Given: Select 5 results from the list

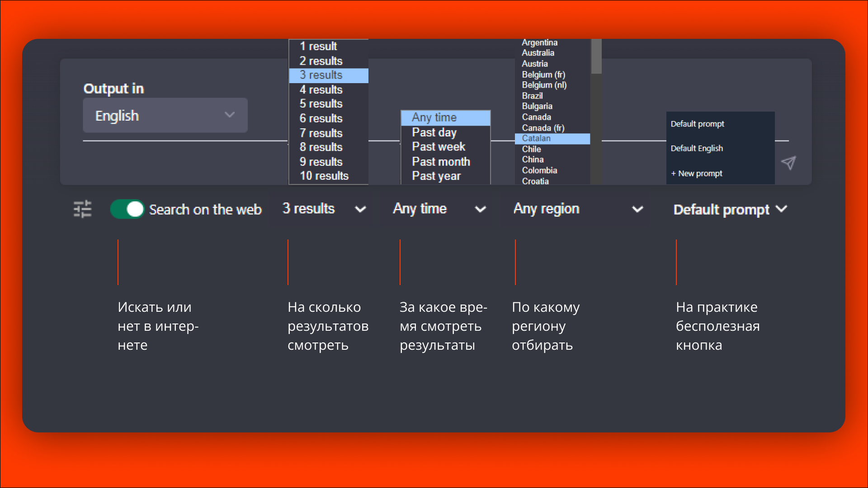Looking at the screenshot, I should click(x=321, y=103).
